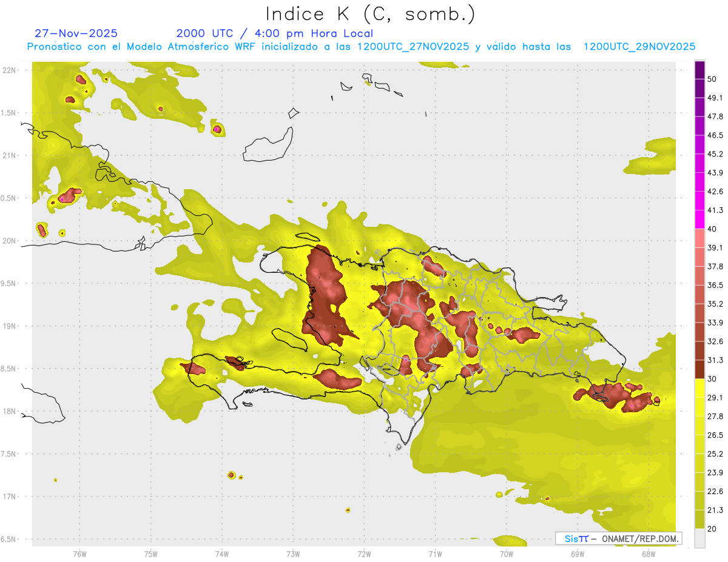Click the 'Indice K (C, somb.)' title

click(x=370, y=14)
